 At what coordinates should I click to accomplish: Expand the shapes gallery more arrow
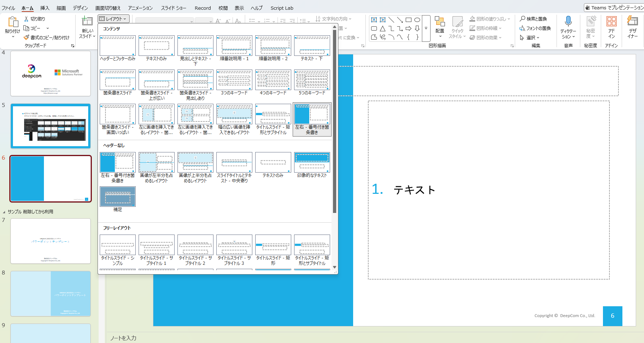click(426, 28)
